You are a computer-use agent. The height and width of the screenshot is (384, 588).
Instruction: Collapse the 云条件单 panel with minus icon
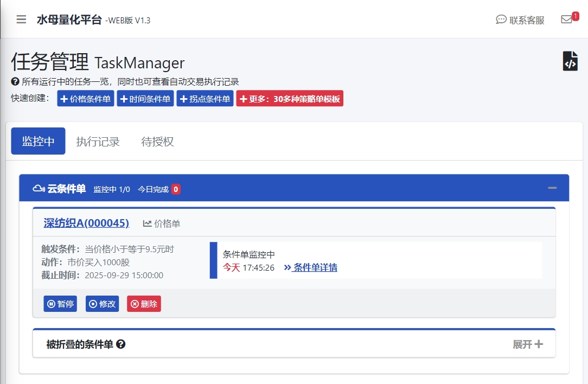click(x=552, y=188)
